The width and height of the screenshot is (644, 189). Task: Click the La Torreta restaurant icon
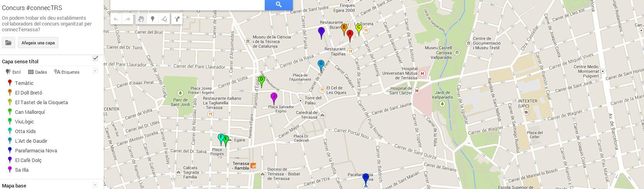[x=366, y=30]
